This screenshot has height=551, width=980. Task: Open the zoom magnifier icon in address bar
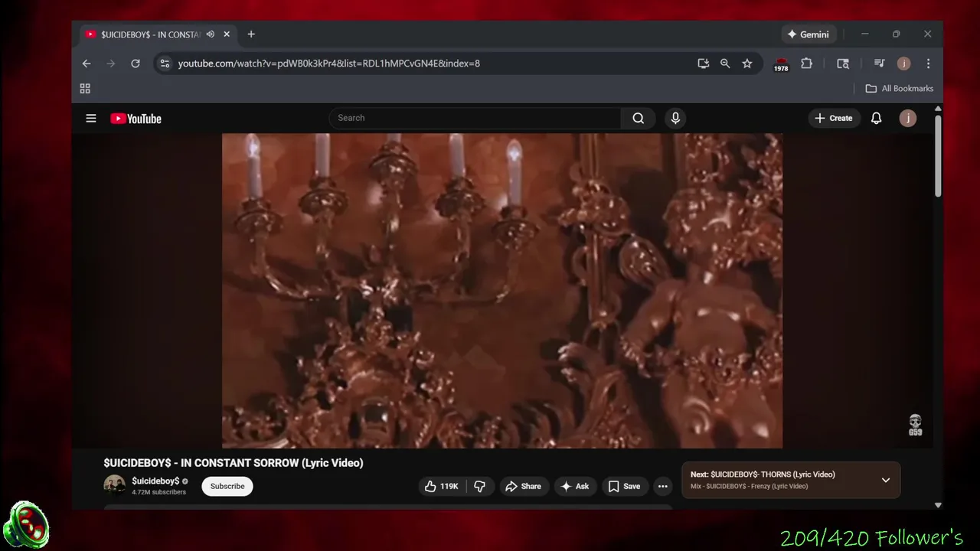pyautogui.click(x=725, y=64)
